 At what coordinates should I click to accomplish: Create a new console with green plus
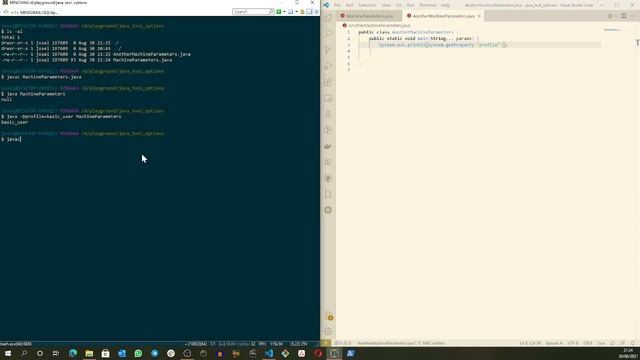(279, 11)
